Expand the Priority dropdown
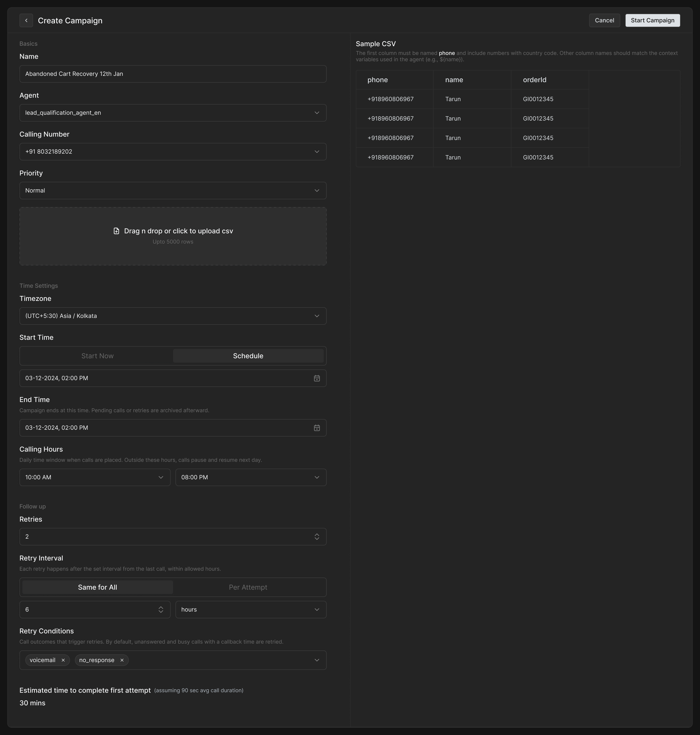This screenshot has height=735, width=700. coord(173,191)
